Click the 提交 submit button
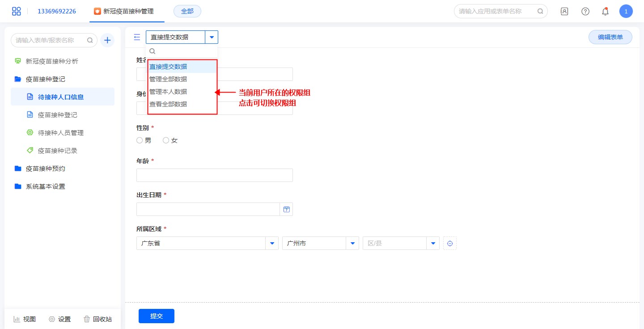This screenshot has height=329, width=644. pyautogui.click(x=157, y=316)
